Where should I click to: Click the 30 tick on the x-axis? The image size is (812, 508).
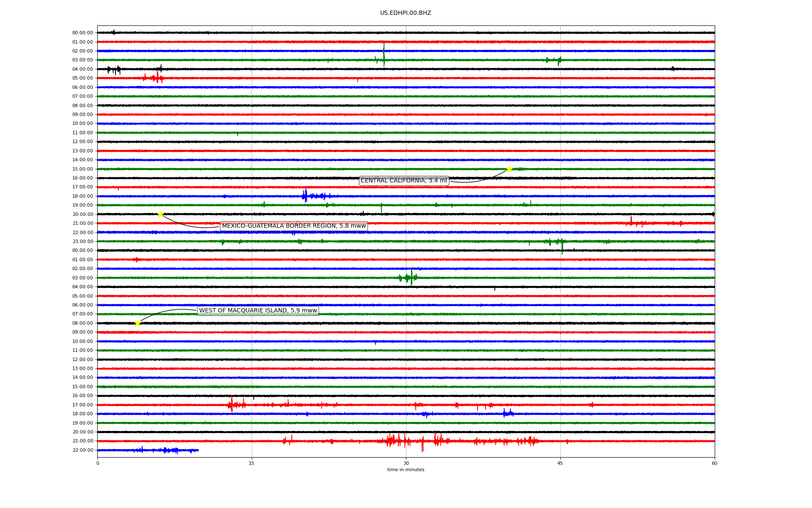pos(406,463)
